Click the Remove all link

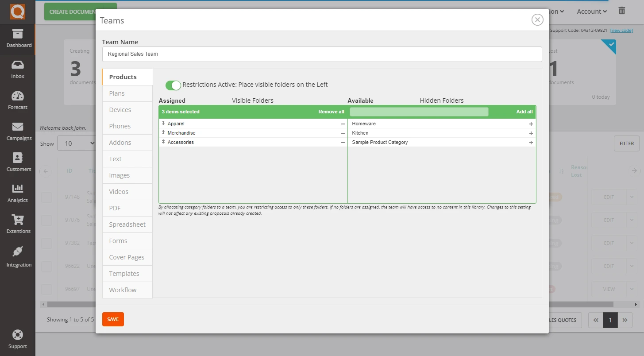click(331, 112)
